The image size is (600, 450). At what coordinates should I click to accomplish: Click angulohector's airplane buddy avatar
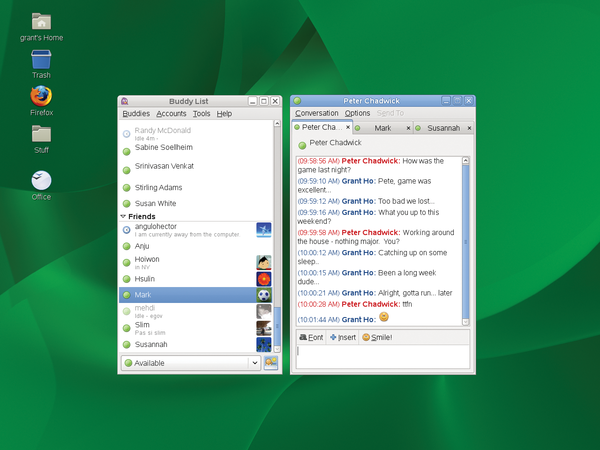pos(264,230)
